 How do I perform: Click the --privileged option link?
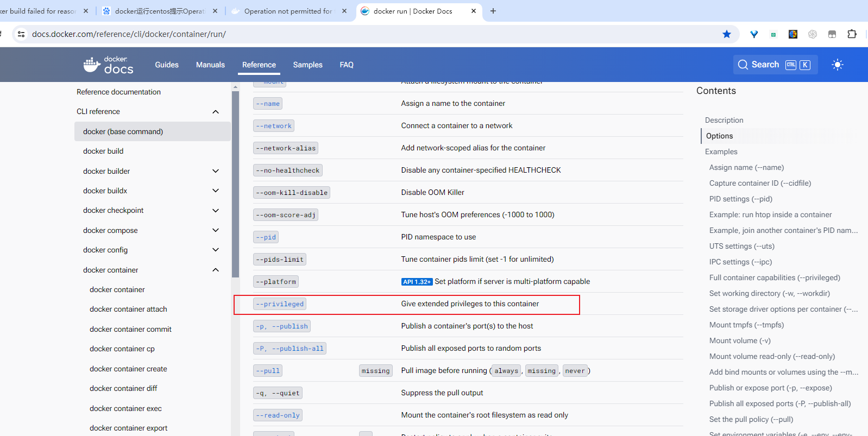[280, 304]
